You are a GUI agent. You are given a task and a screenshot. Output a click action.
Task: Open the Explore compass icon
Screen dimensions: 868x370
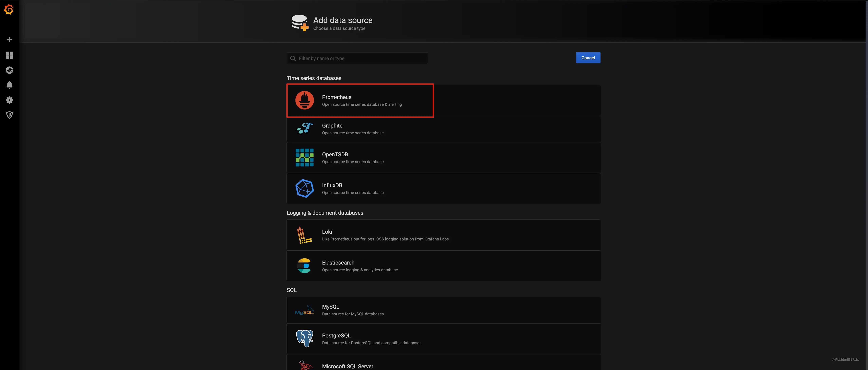pyautogui.click(x=10, y=70)
